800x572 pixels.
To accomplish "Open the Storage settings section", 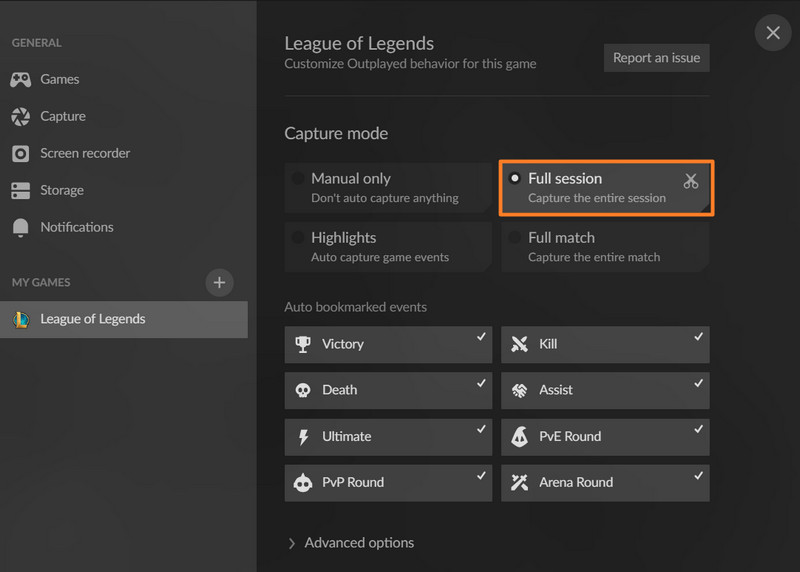I will pyautogui.click(x=62, y=191).
